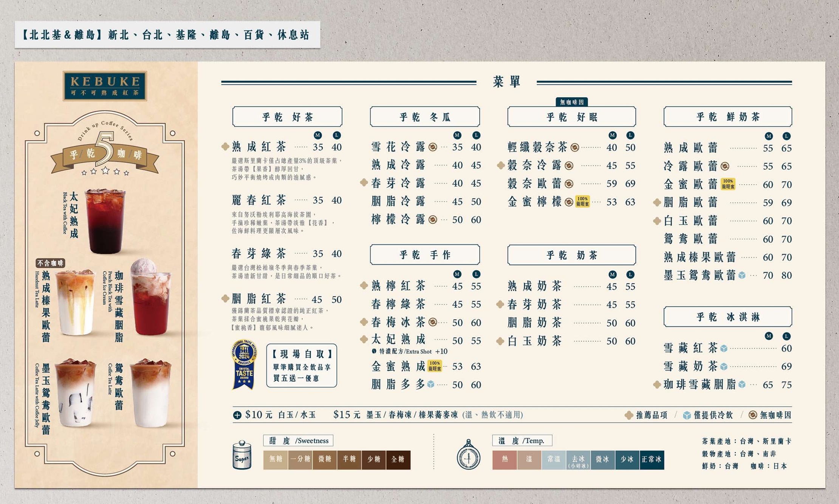The width and height of the screenshot is (839, 504).
Task: Click the plus icon before $10 元
Action: pos(237,415)
